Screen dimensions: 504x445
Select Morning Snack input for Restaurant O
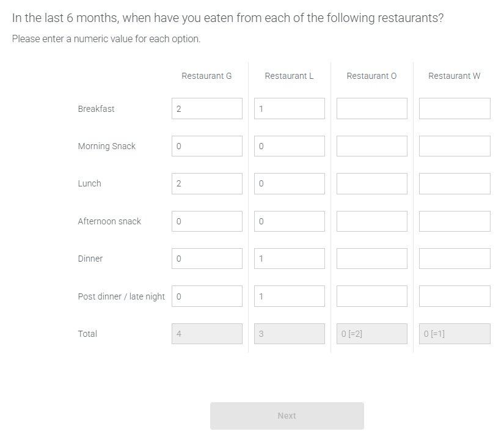click(x=371, y=146)
